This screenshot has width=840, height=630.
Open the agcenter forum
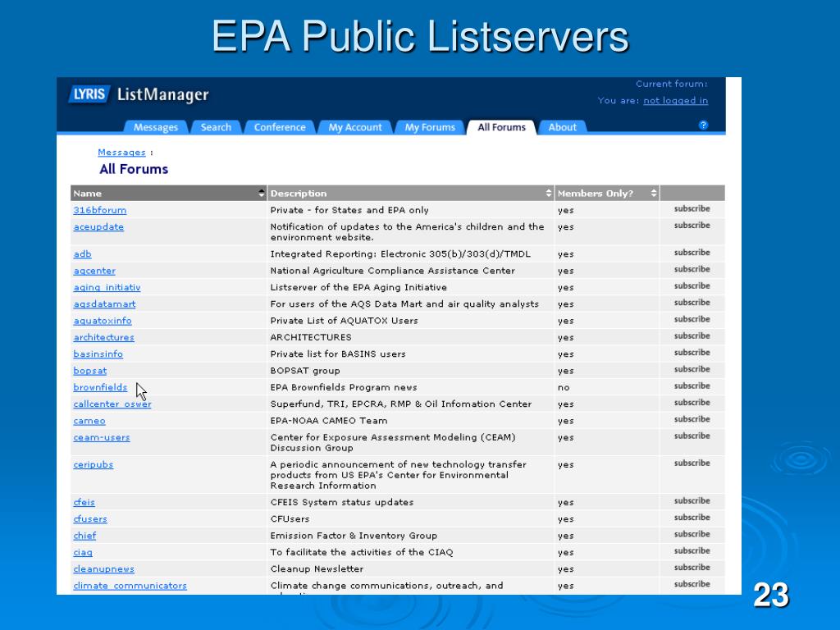point(94,271)
